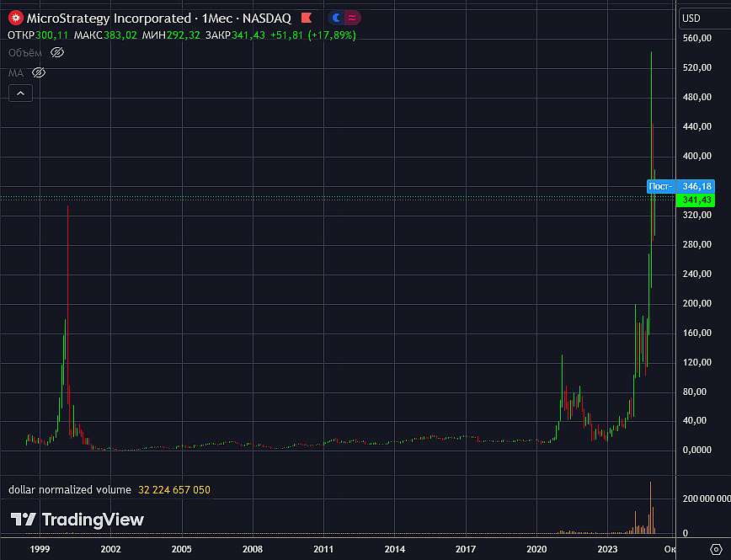Click the 200 000 000 volume axis label
The width and height of the screenshot is (731, 560).
point(707,499)
